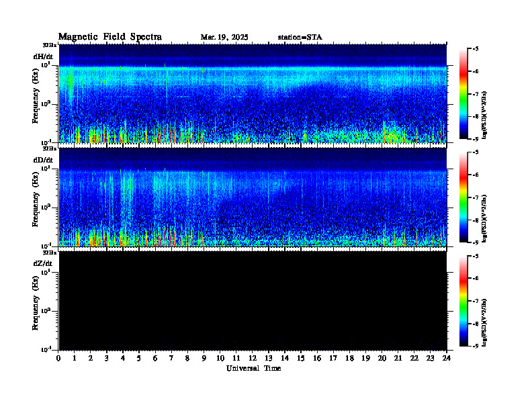Click hour 0 on the Universal Time axis
The width and height of the screenshot is (532, 411).
click(x=58, y=358)
